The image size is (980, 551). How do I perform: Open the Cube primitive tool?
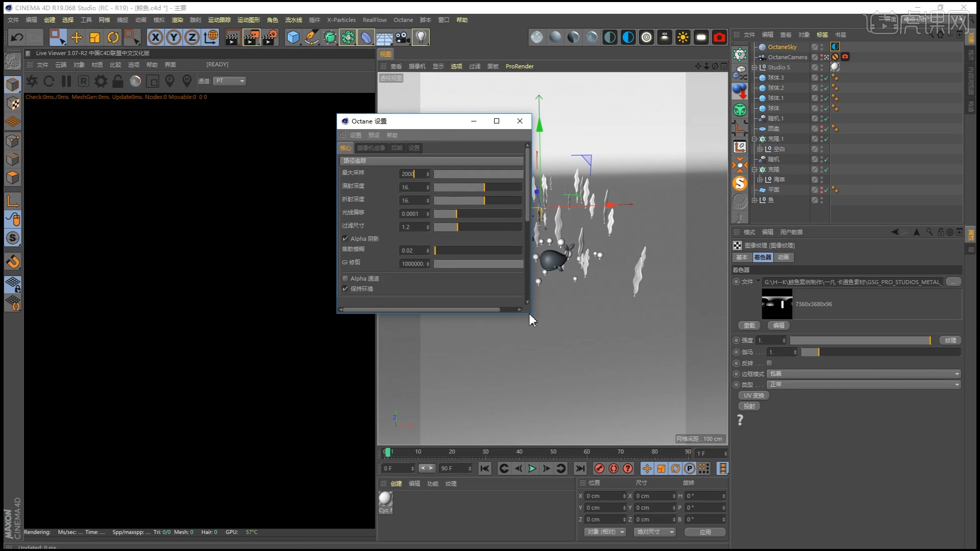pyautogui.click(x=293, y=37)
